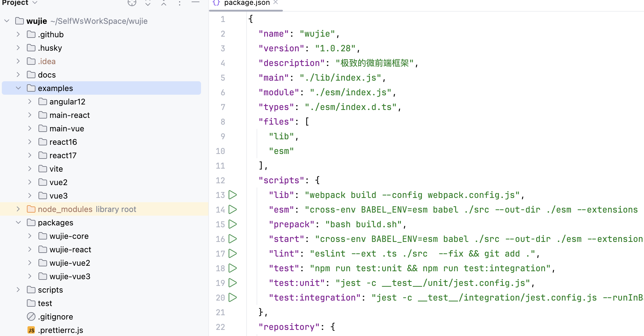Select the .gitignore file
This screenshot has height=336, width=644.
click(x=55, y=317)
